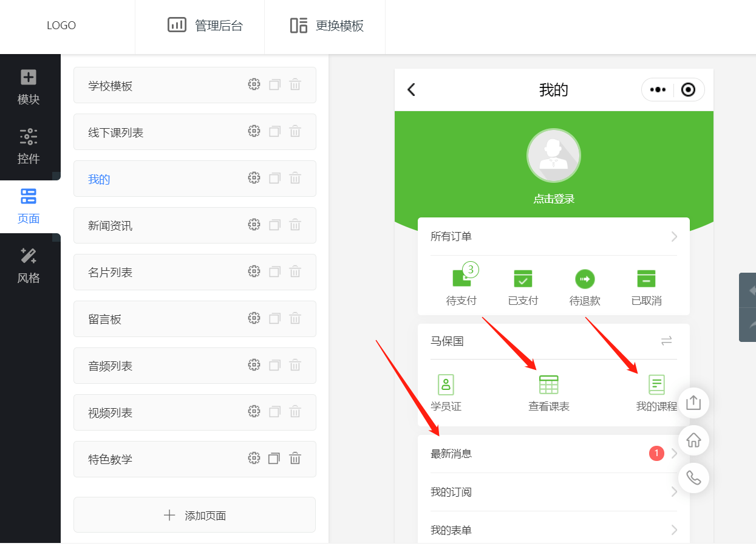Delete the 新闻资讯 page
The height and width of the screenshot is (546, 756).
(x=295, y=225)
